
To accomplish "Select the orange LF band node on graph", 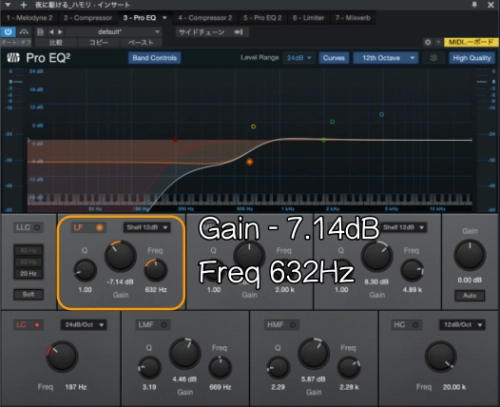I will tap(250, 162).
